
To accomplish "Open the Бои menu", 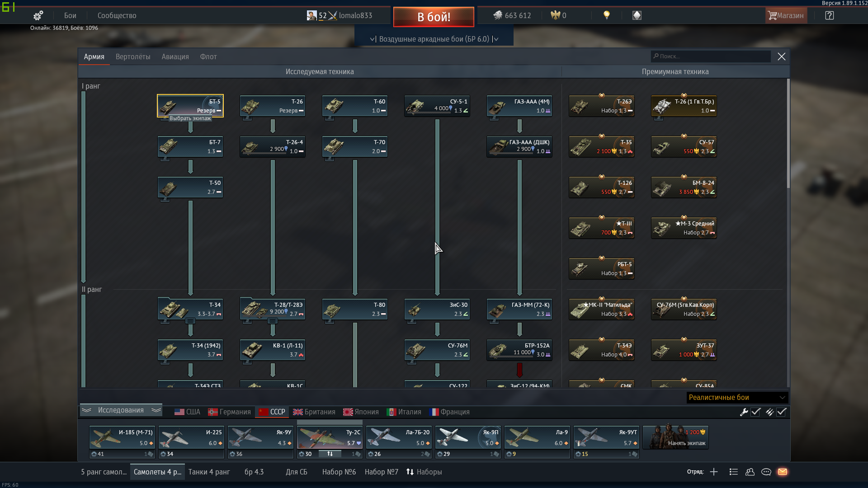I will click(70, 15).
